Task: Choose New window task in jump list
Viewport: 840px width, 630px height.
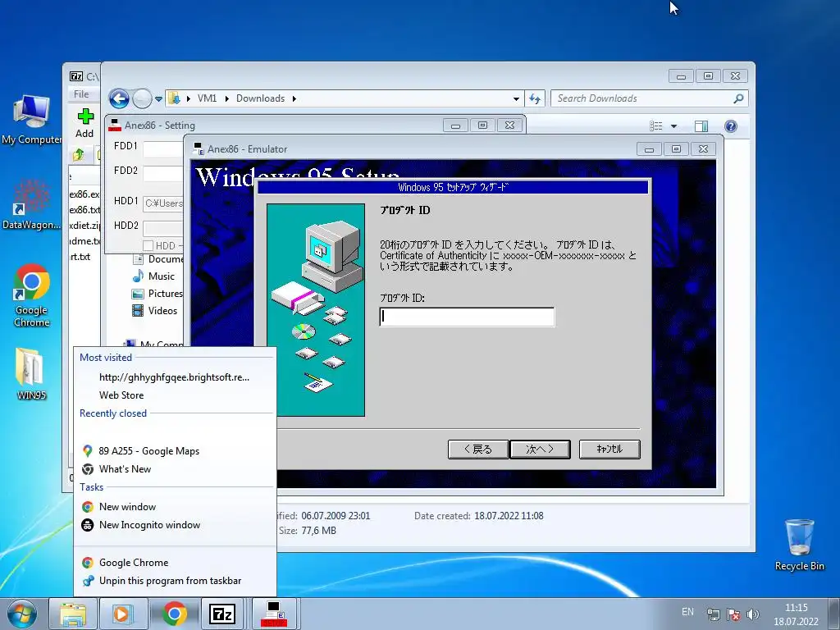Action: coord(127,507)
